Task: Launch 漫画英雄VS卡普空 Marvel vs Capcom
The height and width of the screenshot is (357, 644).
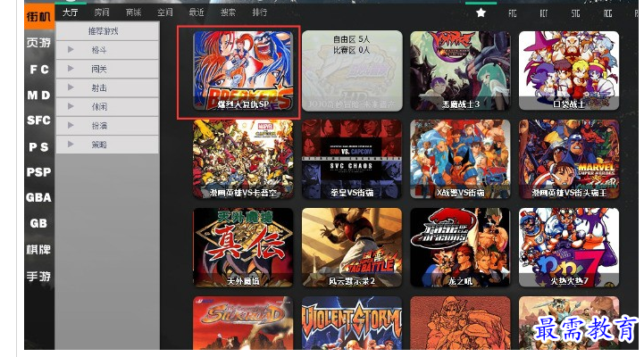Action: 243,159
